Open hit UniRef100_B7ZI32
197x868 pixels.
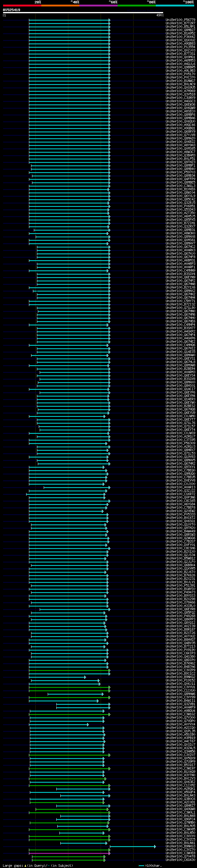click(x=180, y=304)
